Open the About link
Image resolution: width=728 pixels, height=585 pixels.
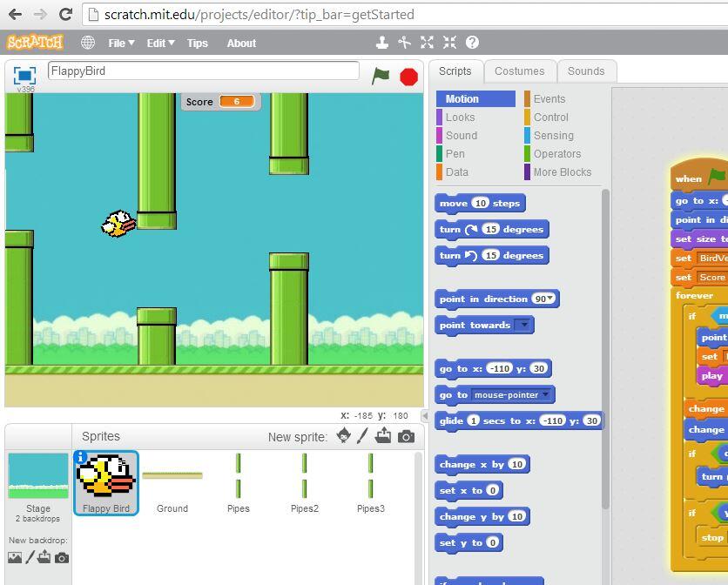(241, 44)
